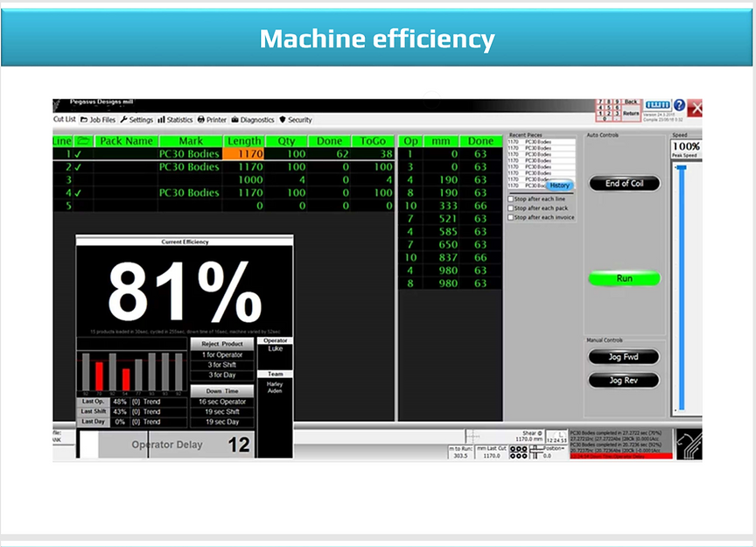The width and height of the screenshot is (756, 547).
Task: Click the checkmark on line 4
Action: [78, 193]
